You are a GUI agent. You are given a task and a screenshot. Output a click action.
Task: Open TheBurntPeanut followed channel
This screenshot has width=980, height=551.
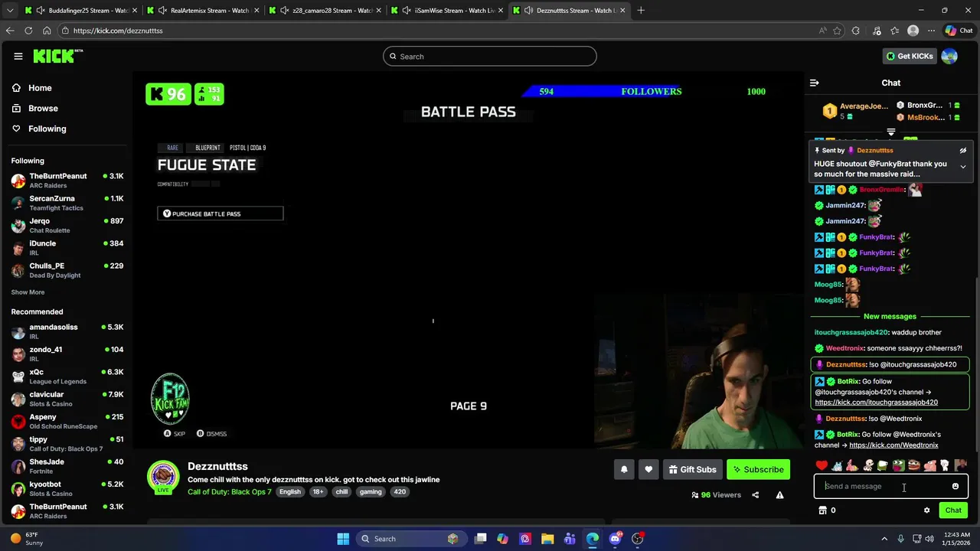[x=67, y=181]
